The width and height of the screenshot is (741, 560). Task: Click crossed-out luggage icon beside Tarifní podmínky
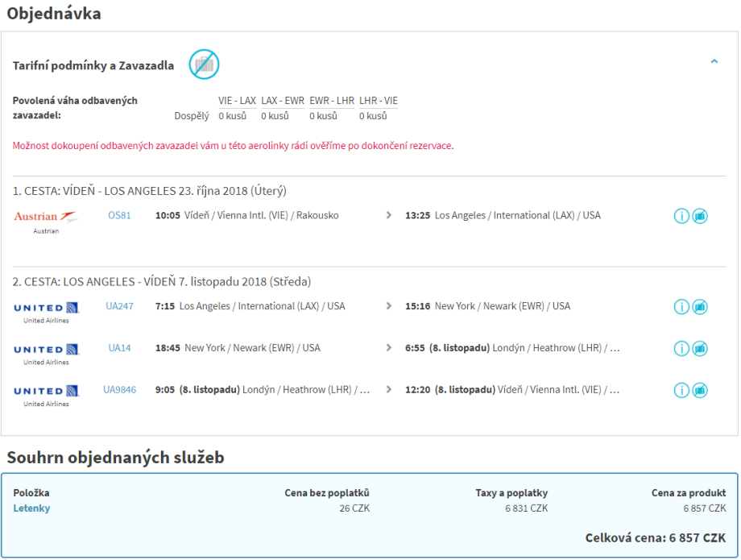pyautogui.click(x=204, y=64)
